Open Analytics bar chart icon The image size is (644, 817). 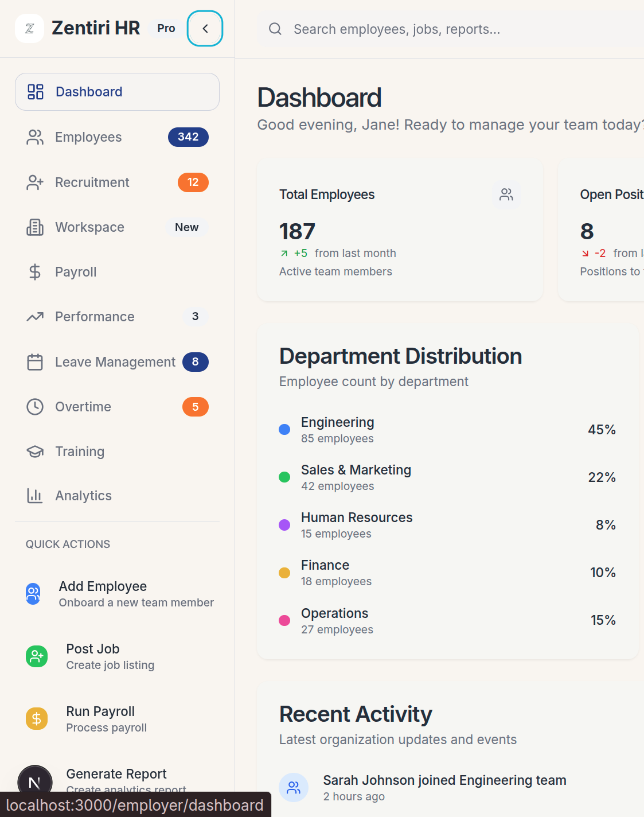click(x=34, y=495)
